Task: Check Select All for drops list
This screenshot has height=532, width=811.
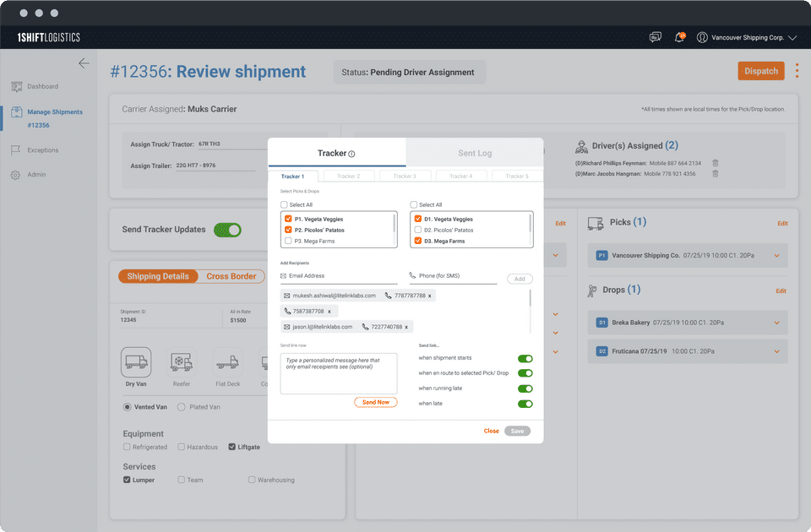Action: (x=413, y=204)
